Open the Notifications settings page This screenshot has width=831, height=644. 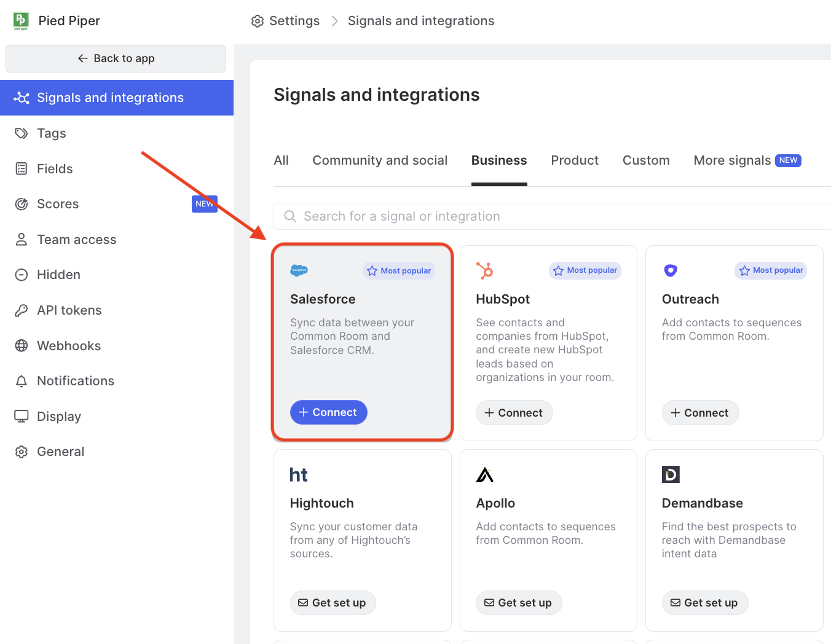coord(117,381)
